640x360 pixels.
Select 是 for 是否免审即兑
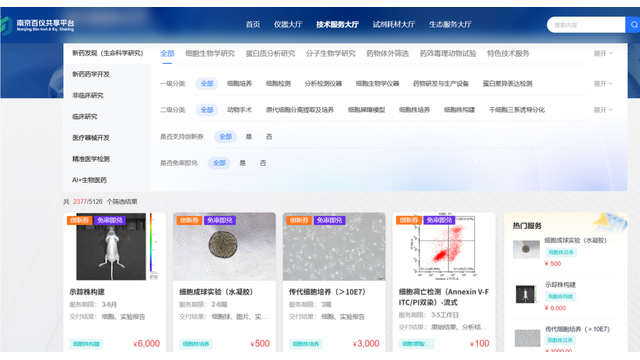pyautogui.click(x=242, y=163)
